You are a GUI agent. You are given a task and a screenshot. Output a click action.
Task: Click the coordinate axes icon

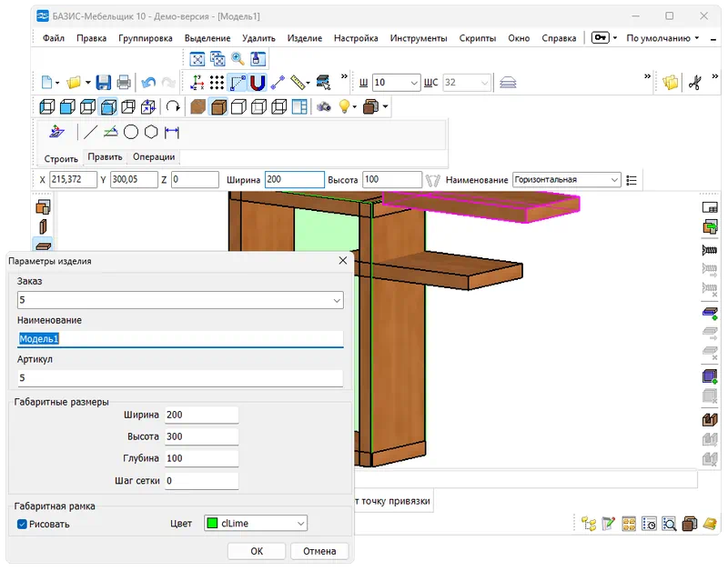(197, 83)
